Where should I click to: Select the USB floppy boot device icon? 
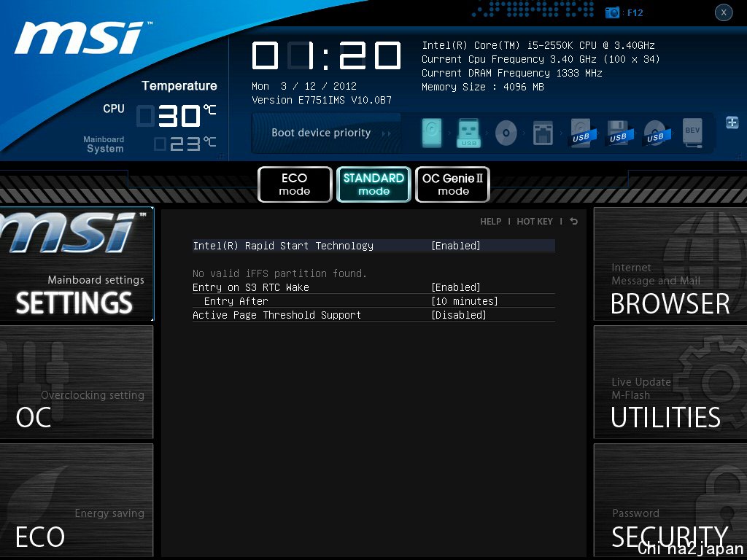pyautogui.click(x=618, y=133)
